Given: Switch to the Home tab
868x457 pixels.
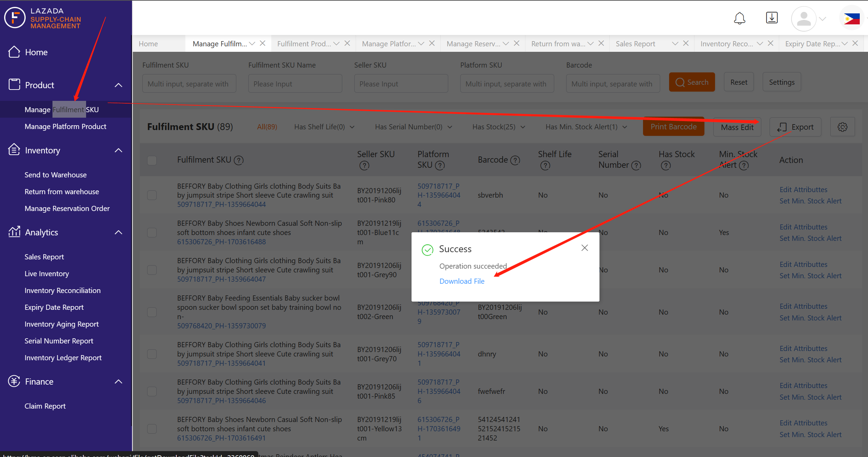Looking at the screenshot, I should click(148, 44).
